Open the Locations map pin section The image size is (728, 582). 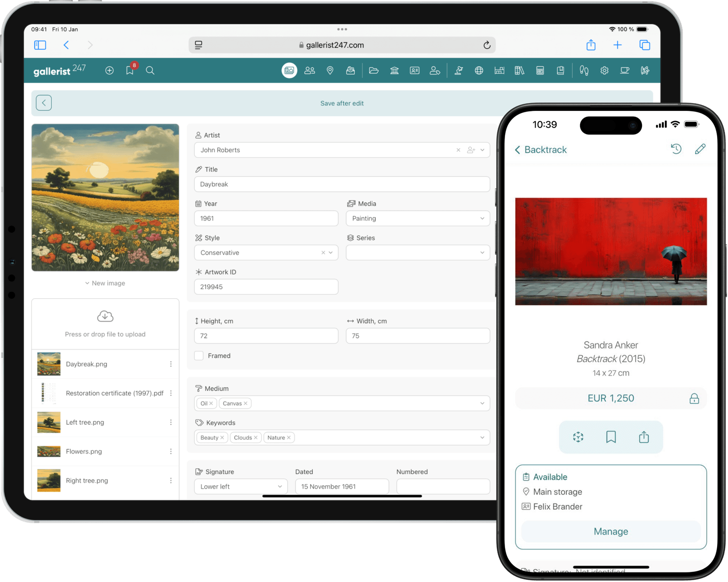(x=330, y=70)
